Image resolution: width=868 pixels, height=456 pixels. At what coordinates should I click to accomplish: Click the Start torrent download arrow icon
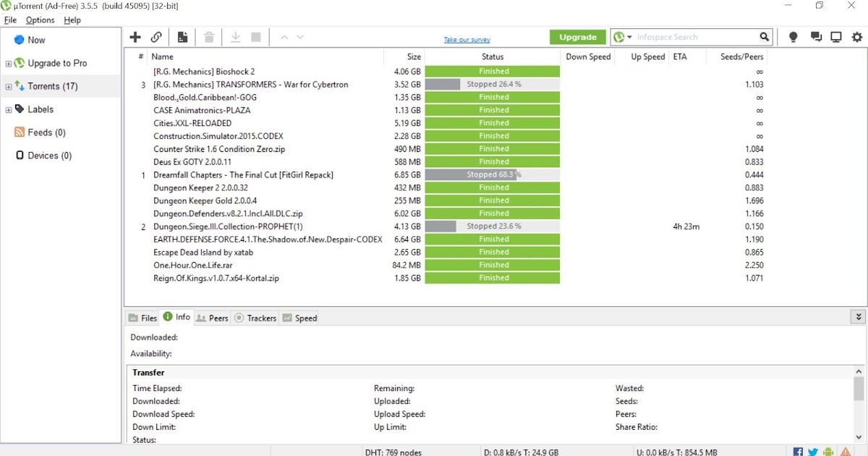(235, 37)
